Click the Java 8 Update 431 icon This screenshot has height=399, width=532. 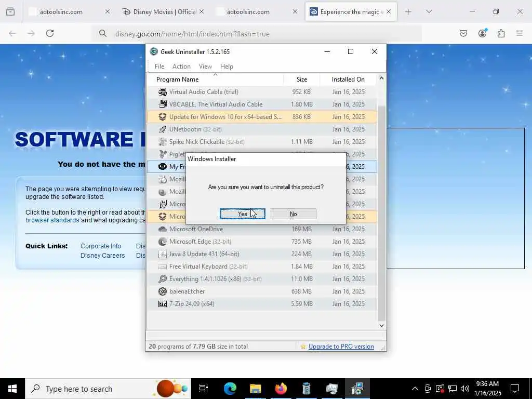[x=163, y=254]
